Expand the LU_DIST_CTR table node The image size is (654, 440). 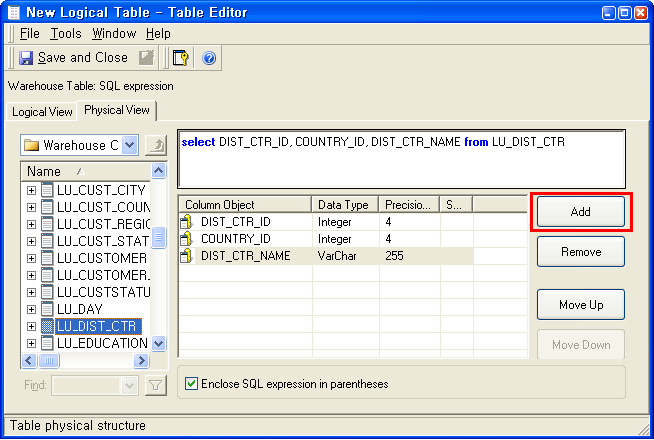(x=32, y=326)
